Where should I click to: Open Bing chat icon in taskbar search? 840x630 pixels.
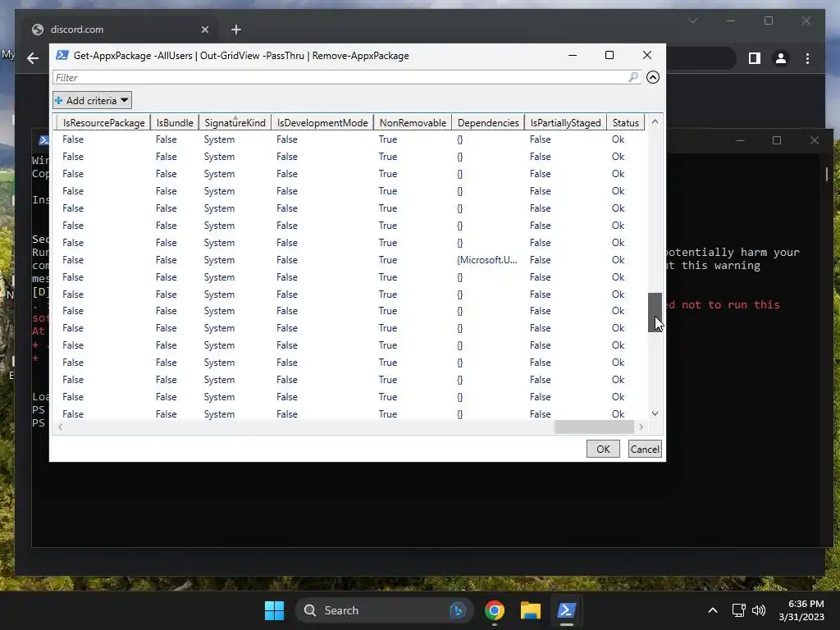click(458, 610)
